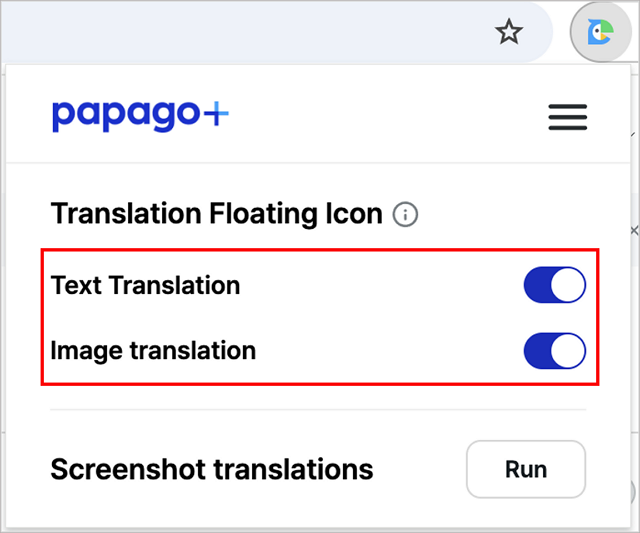Click the plus sign in papago+ logo

pyautogui.click(x=216, y=114)
